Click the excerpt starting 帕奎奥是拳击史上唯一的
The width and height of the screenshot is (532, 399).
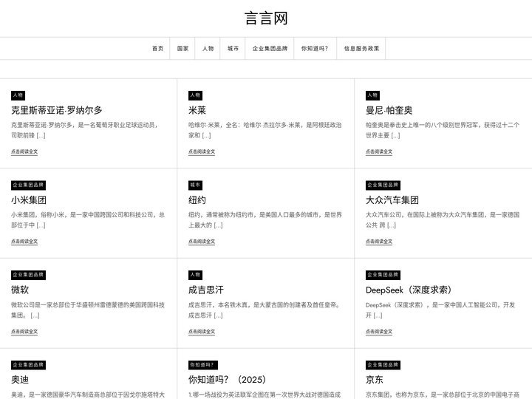[443, 130]
